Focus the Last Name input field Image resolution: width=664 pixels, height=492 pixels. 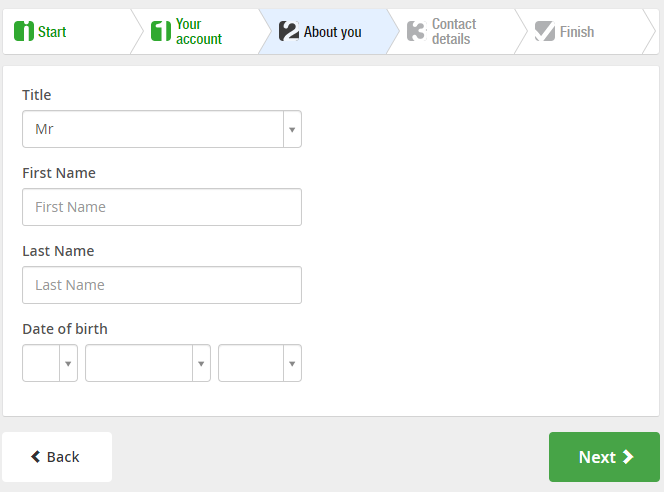162,285
